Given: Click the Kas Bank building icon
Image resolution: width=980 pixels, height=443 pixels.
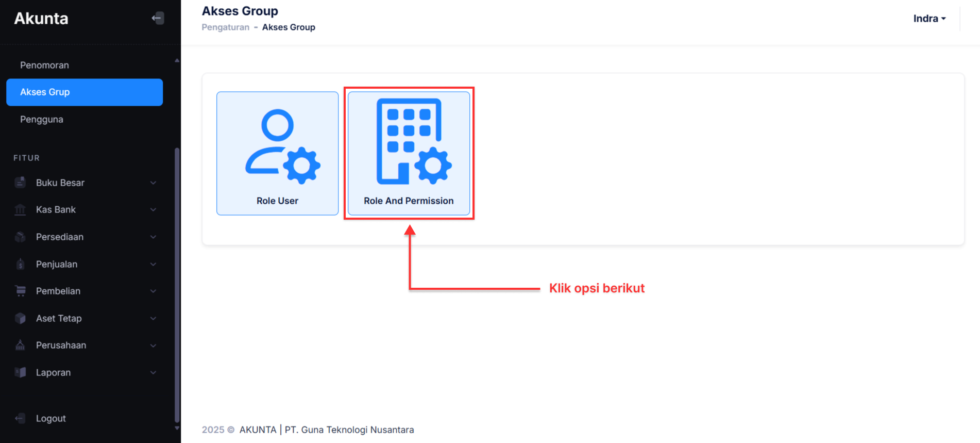Looking at the screenshot, I should [20, 210].
